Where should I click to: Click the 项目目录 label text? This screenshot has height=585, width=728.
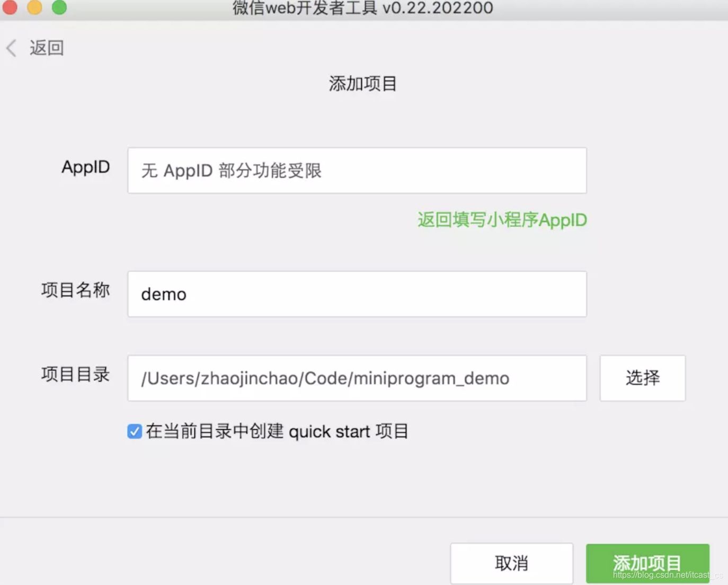[x=75, y=374]
